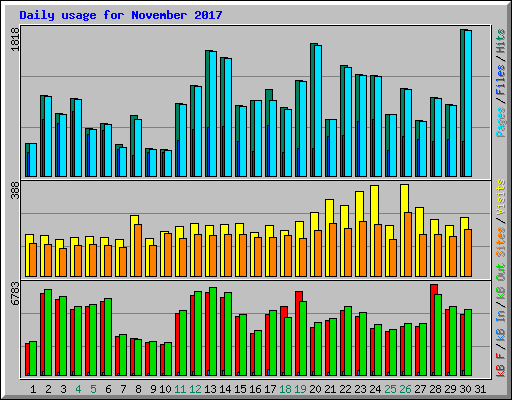
Task: Click weekend day 11 label
Action: [x=180, y=389]
